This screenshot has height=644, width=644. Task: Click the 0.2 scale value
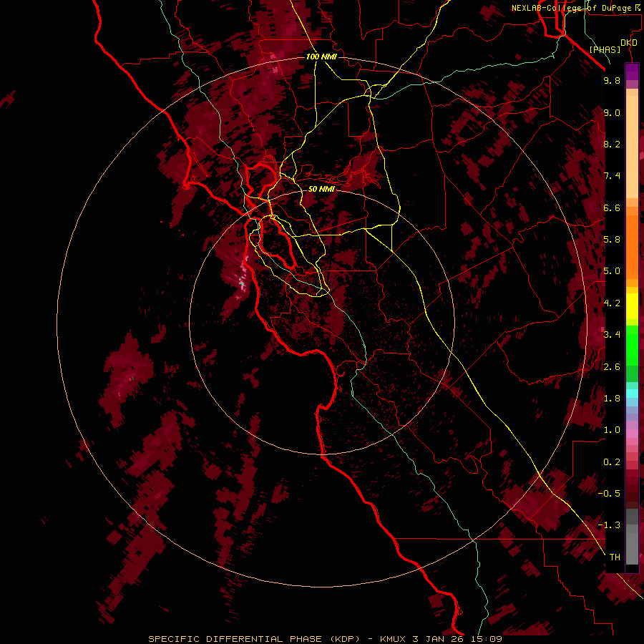click(x=612, y=462)
